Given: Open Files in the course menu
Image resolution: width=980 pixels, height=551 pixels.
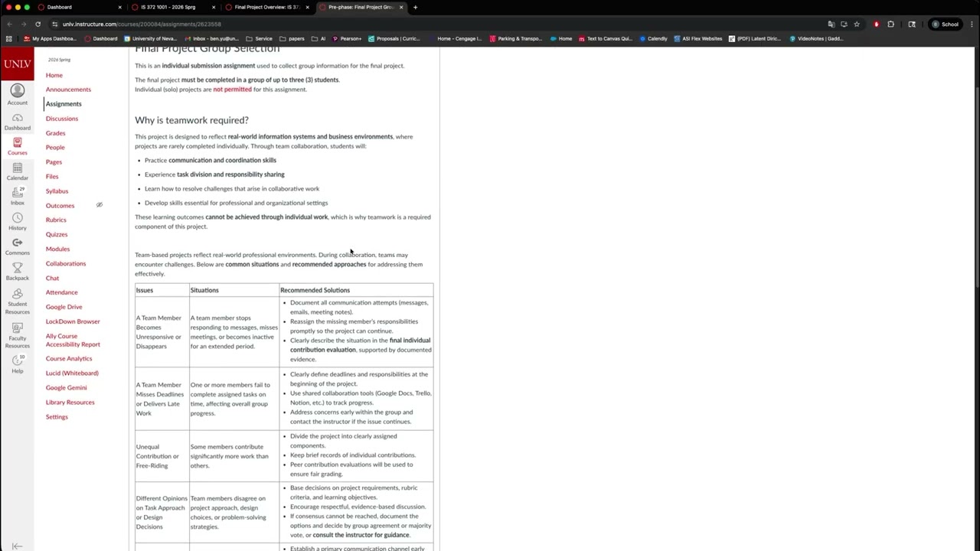Looking at the screenshot, I should point(52,176).
